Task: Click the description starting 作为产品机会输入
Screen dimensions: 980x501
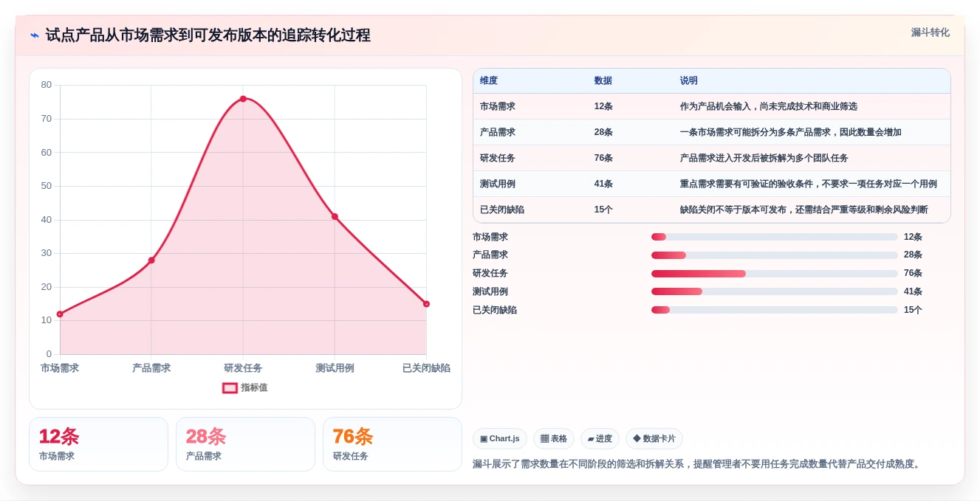Action: [769, 106]
